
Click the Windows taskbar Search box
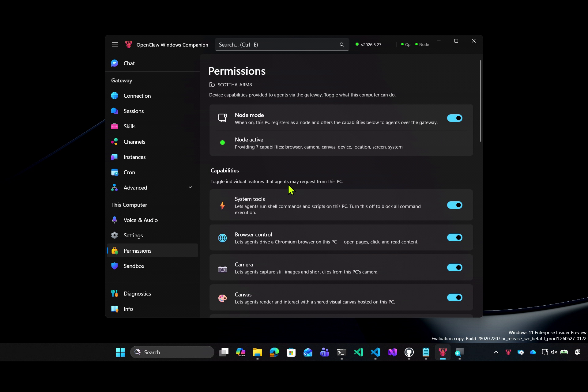coord(172,352)
